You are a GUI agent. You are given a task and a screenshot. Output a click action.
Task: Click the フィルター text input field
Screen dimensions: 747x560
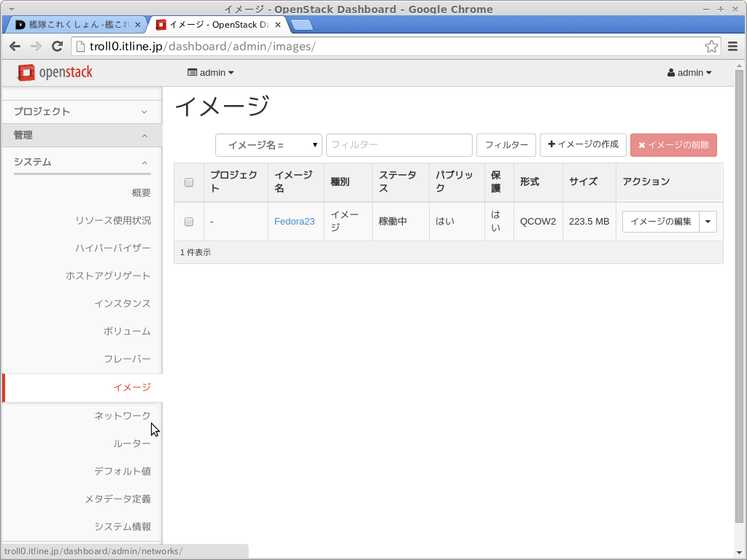[x=399, y=145]
